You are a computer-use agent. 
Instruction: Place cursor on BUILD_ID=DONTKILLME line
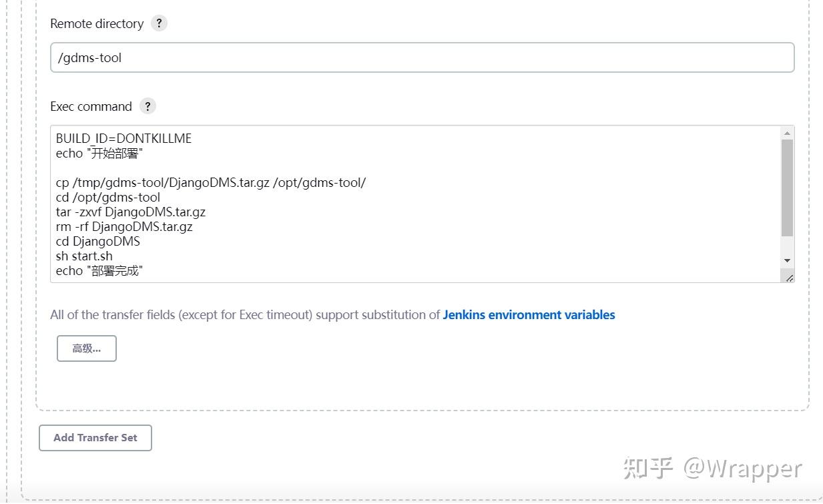(124, 139)
